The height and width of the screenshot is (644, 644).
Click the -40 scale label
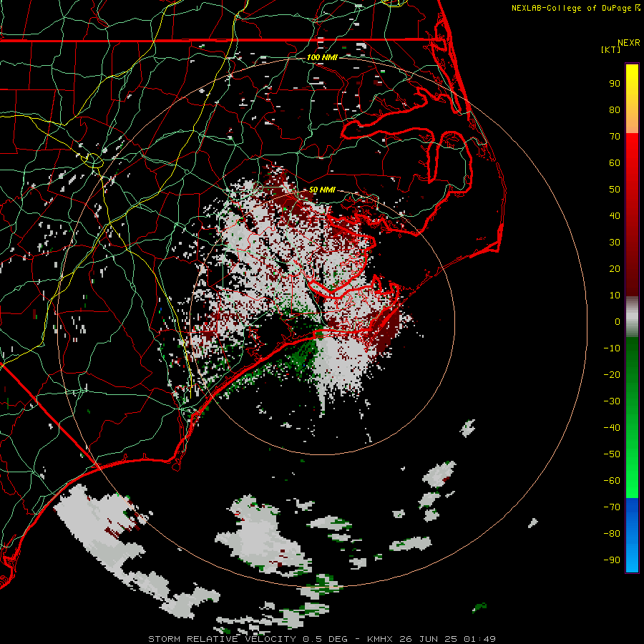pos(612,428)
